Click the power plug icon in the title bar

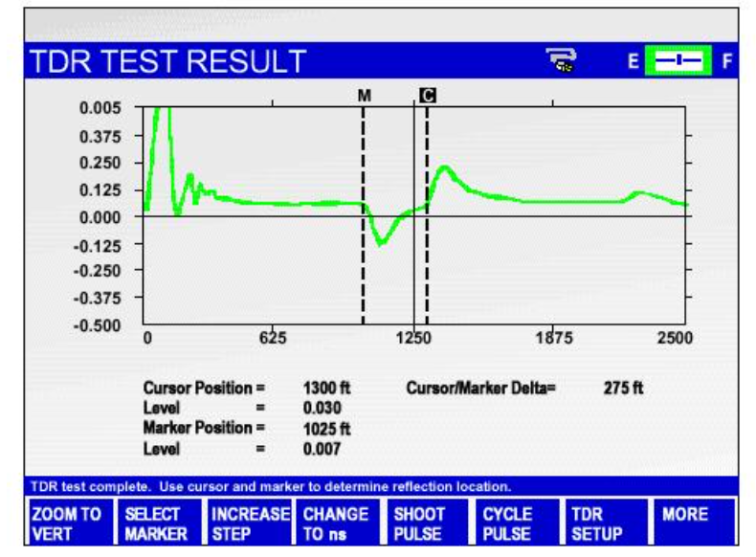[560, 61]
